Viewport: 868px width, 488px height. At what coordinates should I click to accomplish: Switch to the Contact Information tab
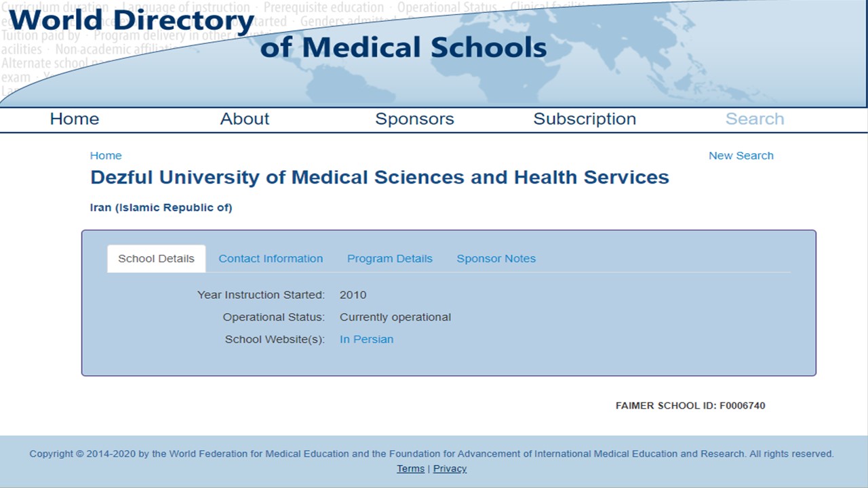click(271, 259)
